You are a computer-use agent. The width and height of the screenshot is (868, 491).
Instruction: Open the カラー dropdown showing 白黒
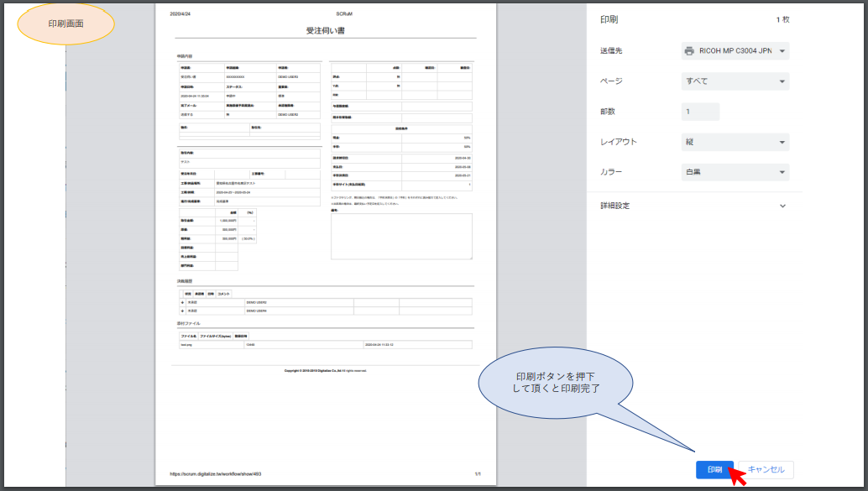coord(735,172)
